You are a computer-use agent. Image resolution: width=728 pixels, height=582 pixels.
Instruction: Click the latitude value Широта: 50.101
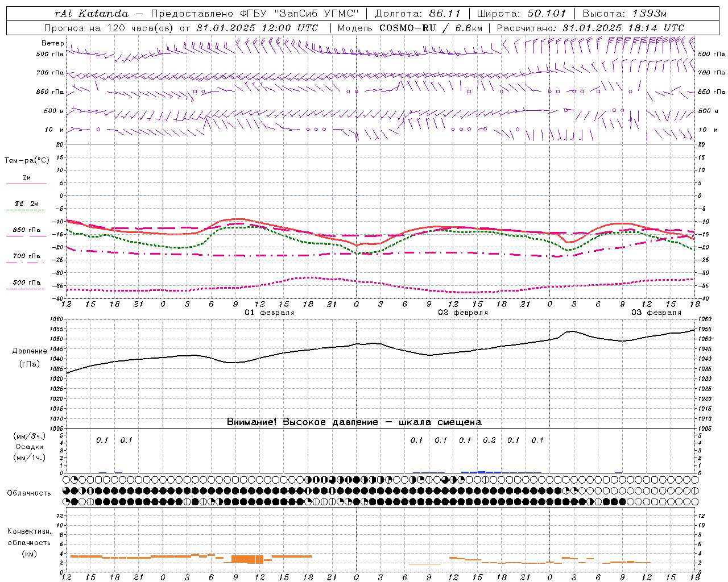tap(522, 14)
